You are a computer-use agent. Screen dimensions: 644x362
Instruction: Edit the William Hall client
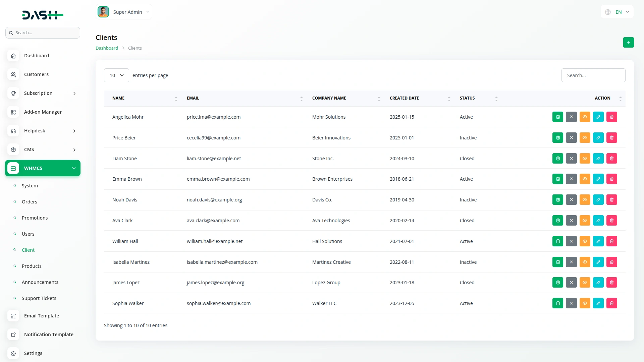click(598, 241)
